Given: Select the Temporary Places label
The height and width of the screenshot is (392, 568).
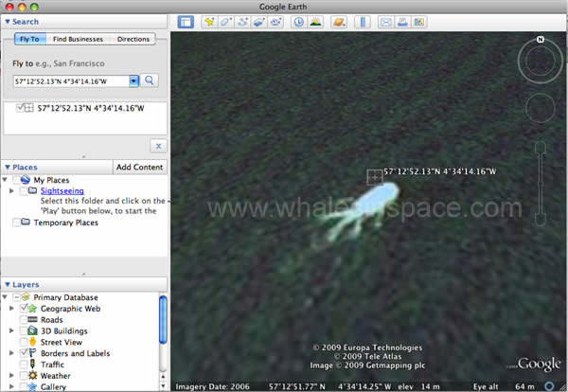Looking at the screenshot, I should pyautogui.click(x=66, y=223).
